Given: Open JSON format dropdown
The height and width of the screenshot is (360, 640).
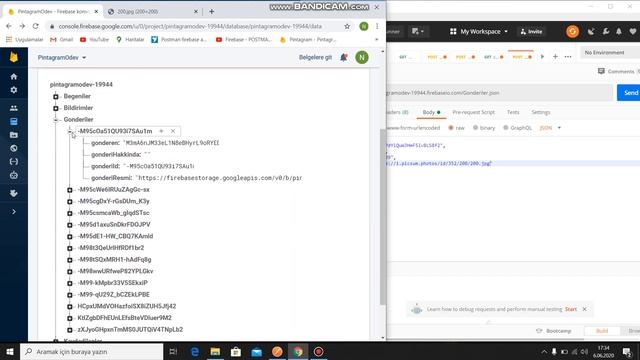Looking at the screenshot, I should (550, 128).
